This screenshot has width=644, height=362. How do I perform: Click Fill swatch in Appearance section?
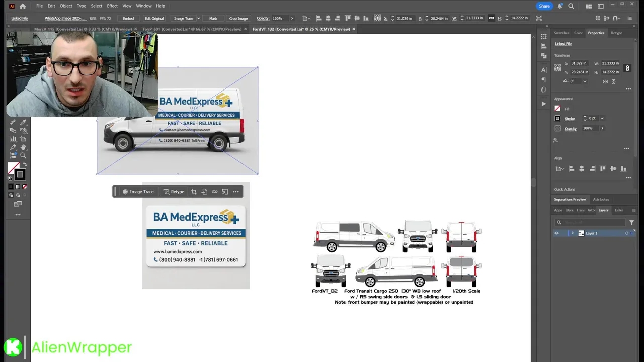tap(557, 109)
